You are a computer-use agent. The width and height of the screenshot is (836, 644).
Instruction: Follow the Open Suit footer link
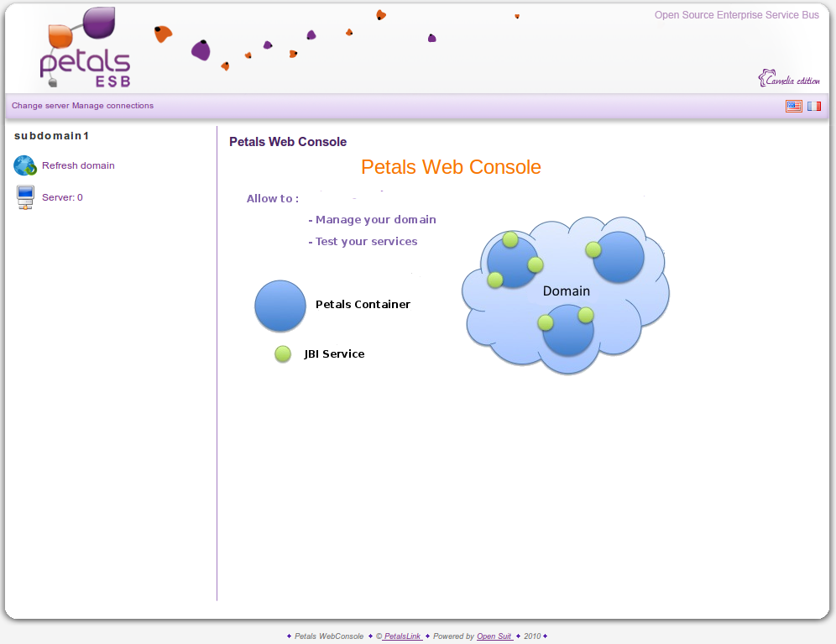[x=494, y=636]
